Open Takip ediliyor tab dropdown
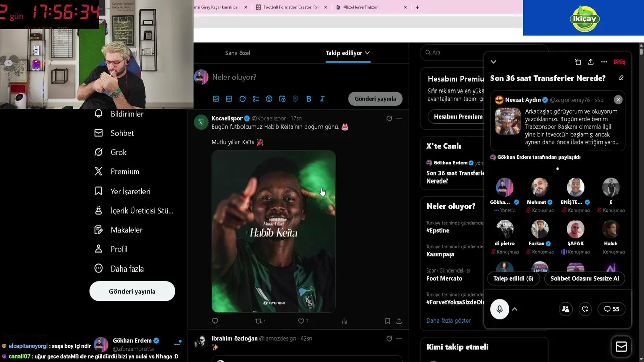Image resolution: width=644 pixels, height=362 pixels. point(348,53)
